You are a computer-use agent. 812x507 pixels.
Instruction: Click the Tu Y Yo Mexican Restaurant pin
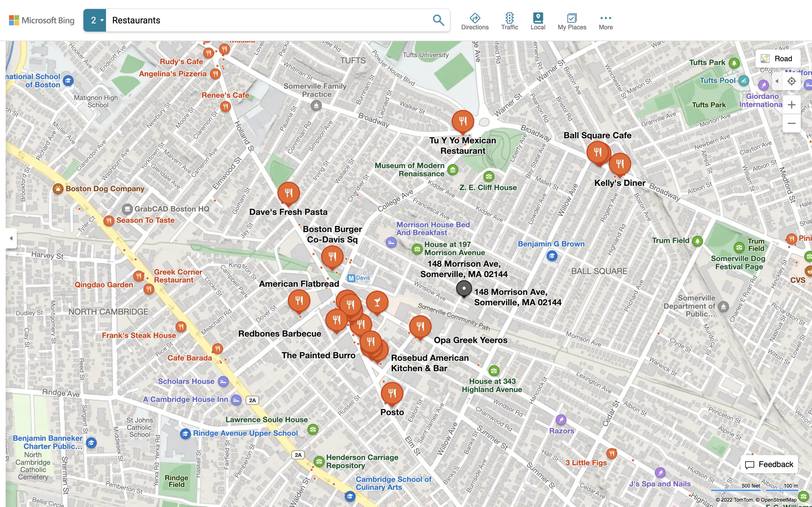[x=463, y=121]
